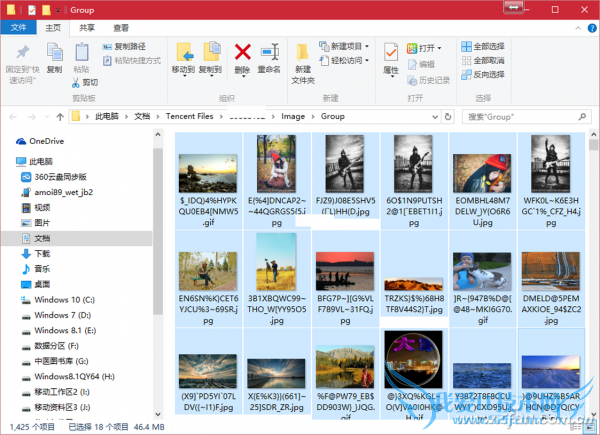Click the Rename (重命名) icon
The height and width of the screenshot is (435, 600).
tap(269, 56)
